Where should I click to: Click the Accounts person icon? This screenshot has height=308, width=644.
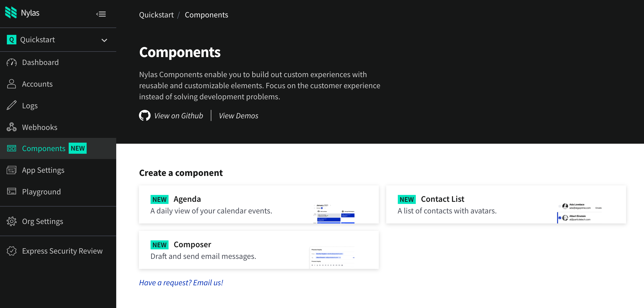tap(11, 84)
